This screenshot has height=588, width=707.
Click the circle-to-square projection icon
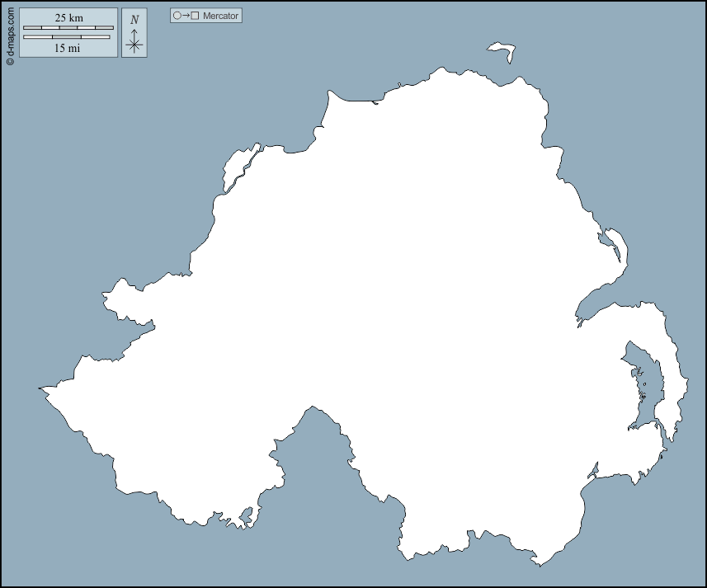point(186,16)
